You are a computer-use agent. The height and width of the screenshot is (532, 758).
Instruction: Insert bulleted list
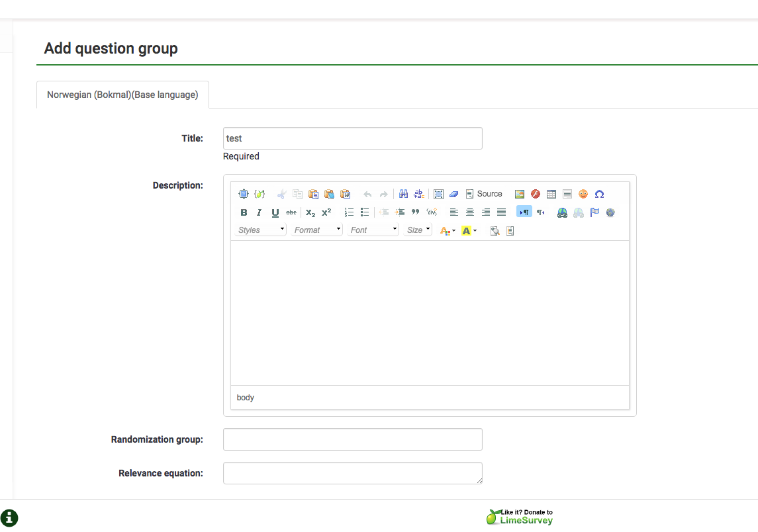coord(365,212)
